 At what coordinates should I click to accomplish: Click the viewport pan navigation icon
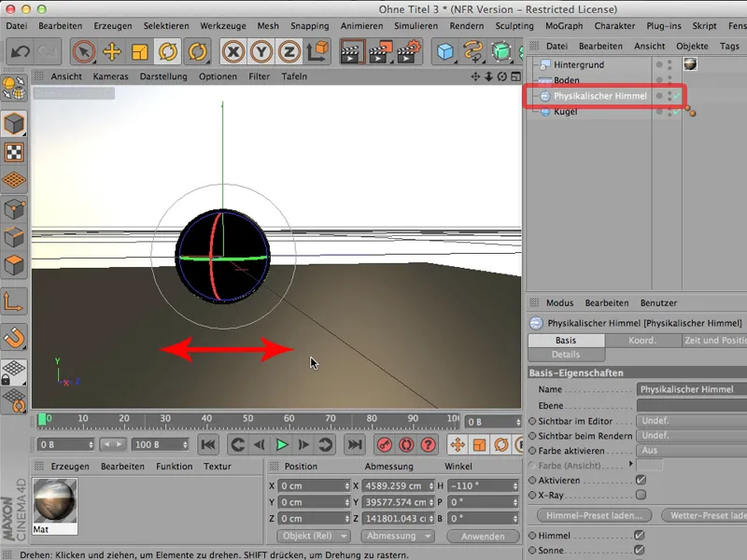click(x=475, y=77)
